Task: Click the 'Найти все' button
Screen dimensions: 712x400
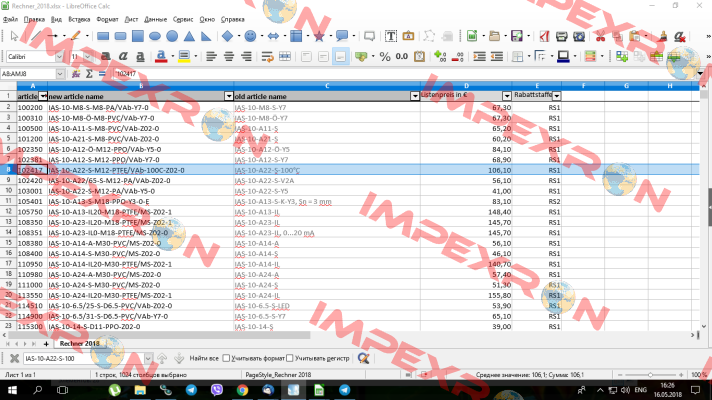Action: coord(204,358)
